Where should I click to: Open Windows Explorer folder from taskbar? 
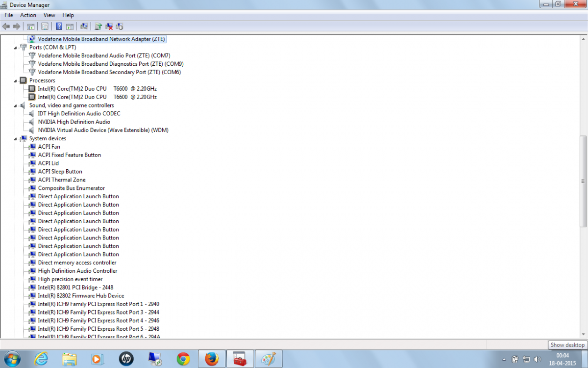[69, 359]
